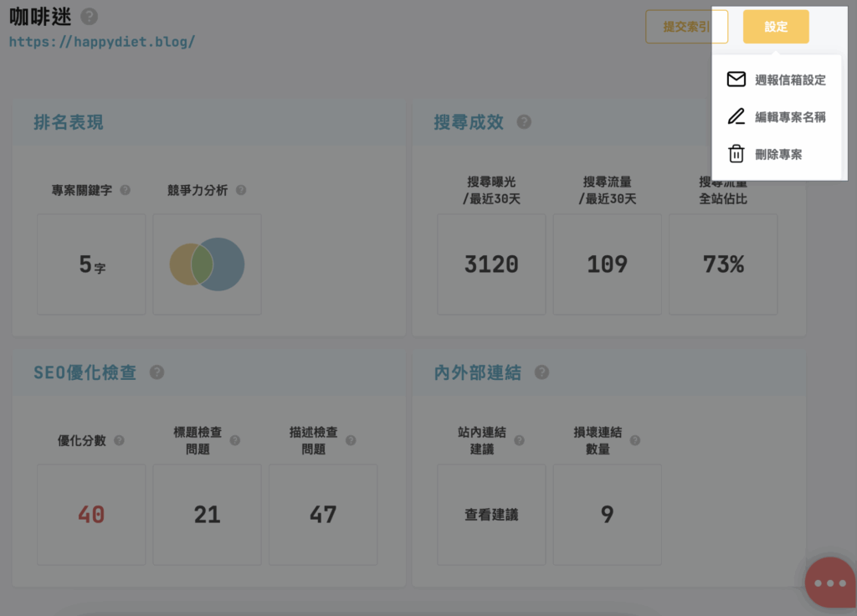Click the help icon beside 競爭力分析
The height and width of the screenshot is (616, 857).
tap(241, 190)
